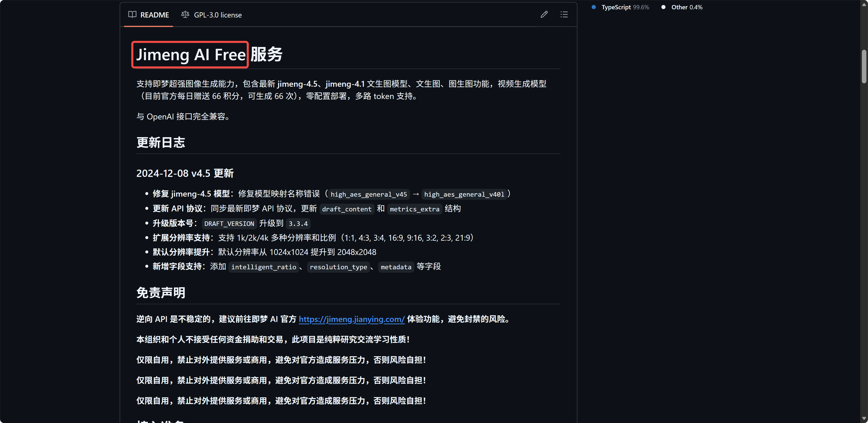This screenshot has height=423, width=868.
Task: Click the 更新日志 section heading
Action: tap(161, 142)
